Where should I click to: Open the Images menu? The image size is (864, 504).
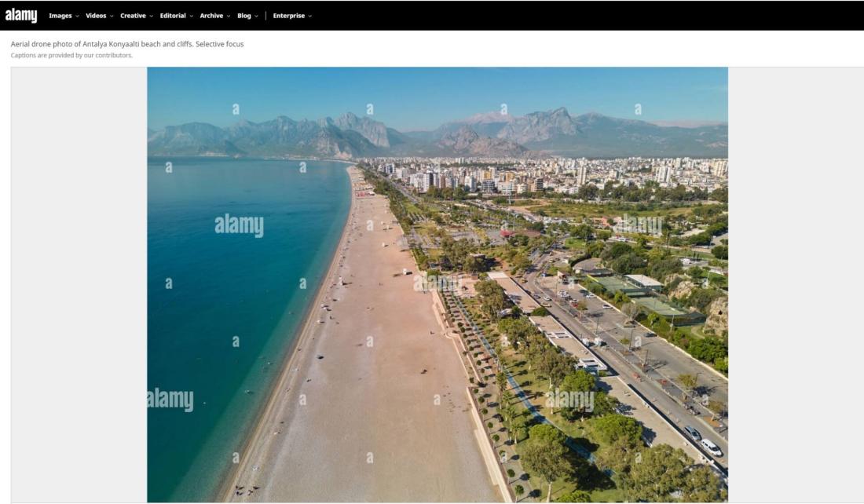(x=60, y=16)
